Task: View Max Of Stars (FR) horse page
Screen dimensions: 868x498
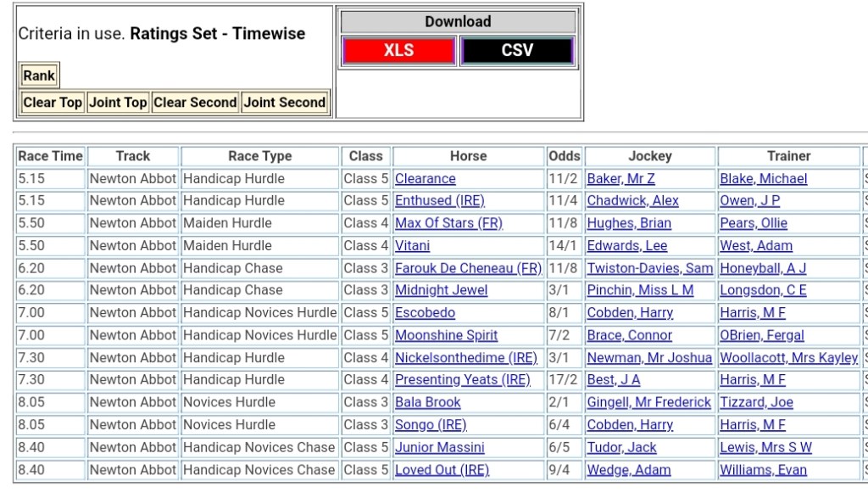Action: (448, 223)
